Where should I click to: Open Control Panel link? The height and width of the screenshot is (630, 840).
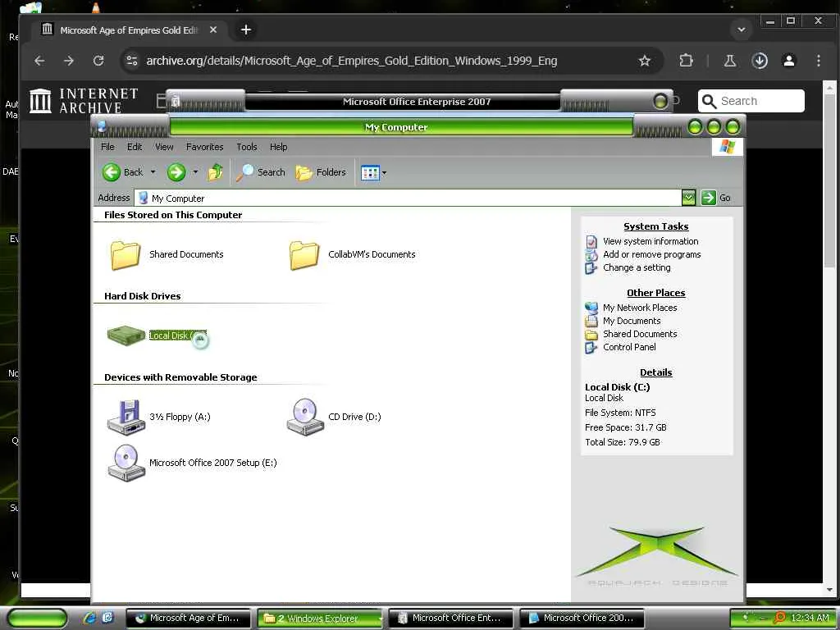[629, 347]
